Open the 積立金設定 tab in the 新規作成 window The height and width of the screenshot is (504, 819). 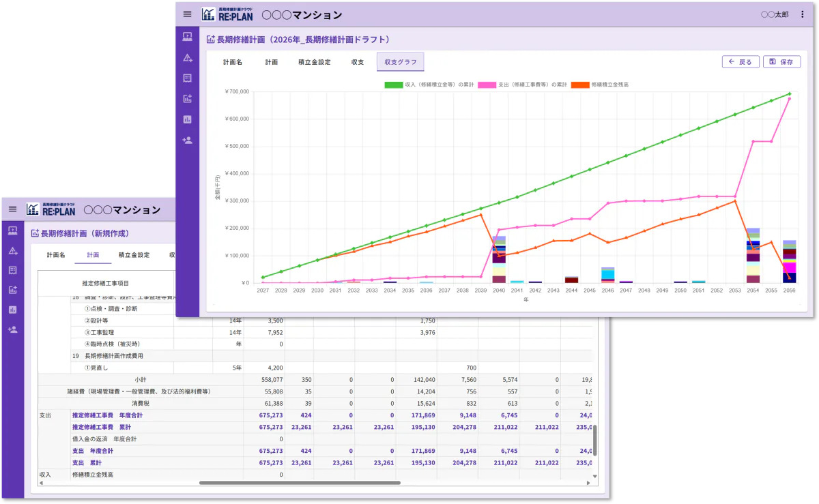[134, 255]
